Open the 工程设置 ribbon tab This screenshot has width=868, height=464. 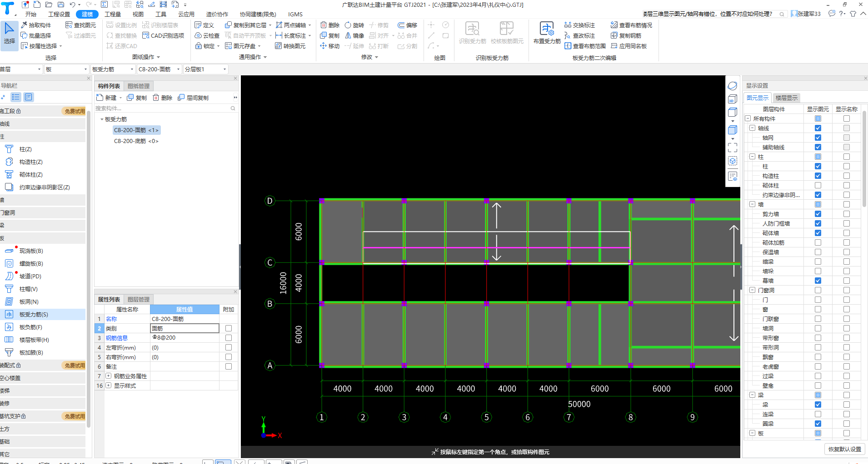tap(59, 14)
